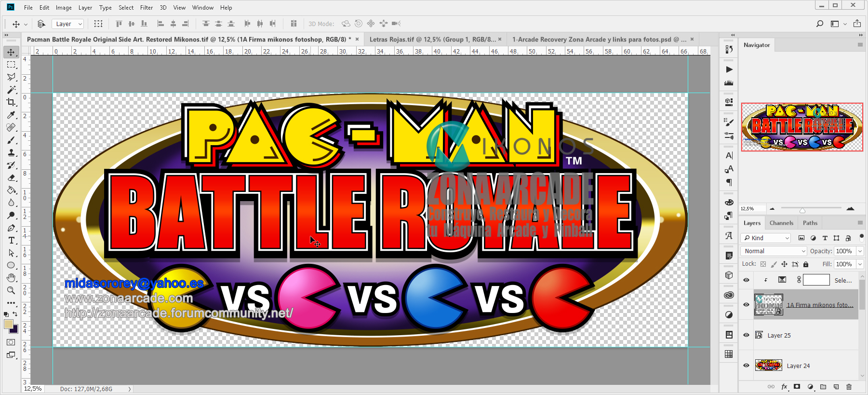Viewport: 868px width, 395px height.
Task: Click the Navigator zoom slider
Action: [802, 210]
